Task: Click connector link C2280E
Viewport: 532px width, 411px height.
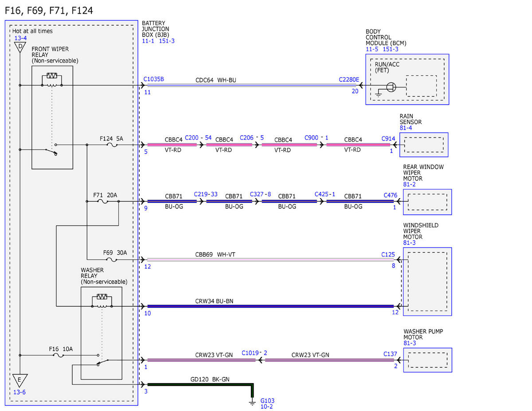Action: (x=349, y=79)
